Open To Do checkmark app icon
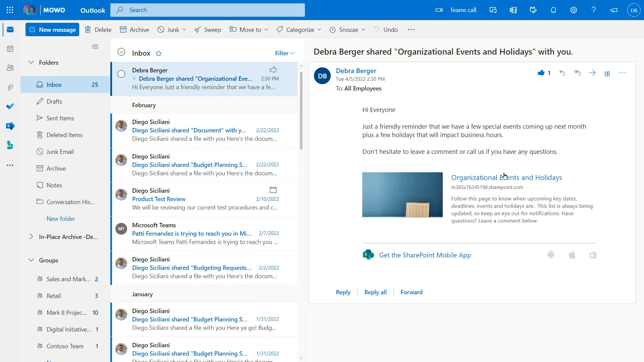This screenshot has width=644, height=362. click(10, 106)
